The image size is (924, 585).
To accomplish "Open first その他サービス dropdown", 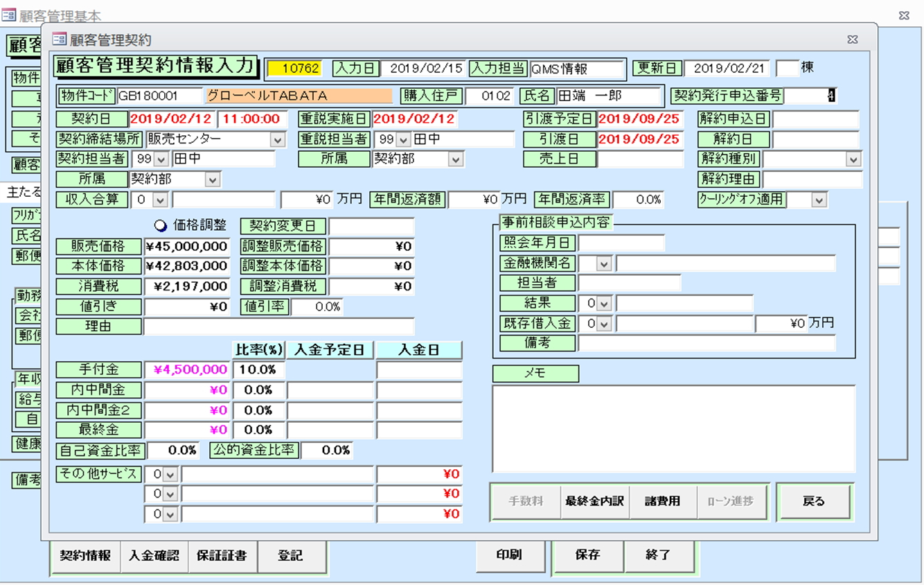I will coord(170,475).
